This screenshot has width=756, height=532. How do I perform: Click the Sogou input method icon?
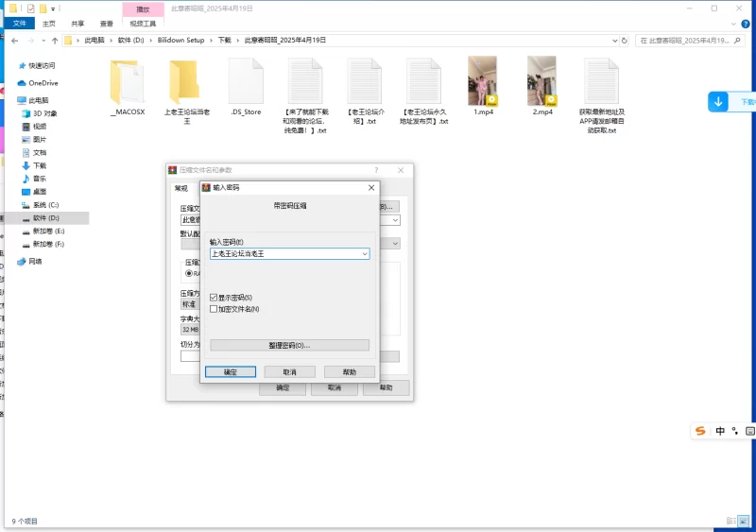pyautogui.click(x=700, y=431)
